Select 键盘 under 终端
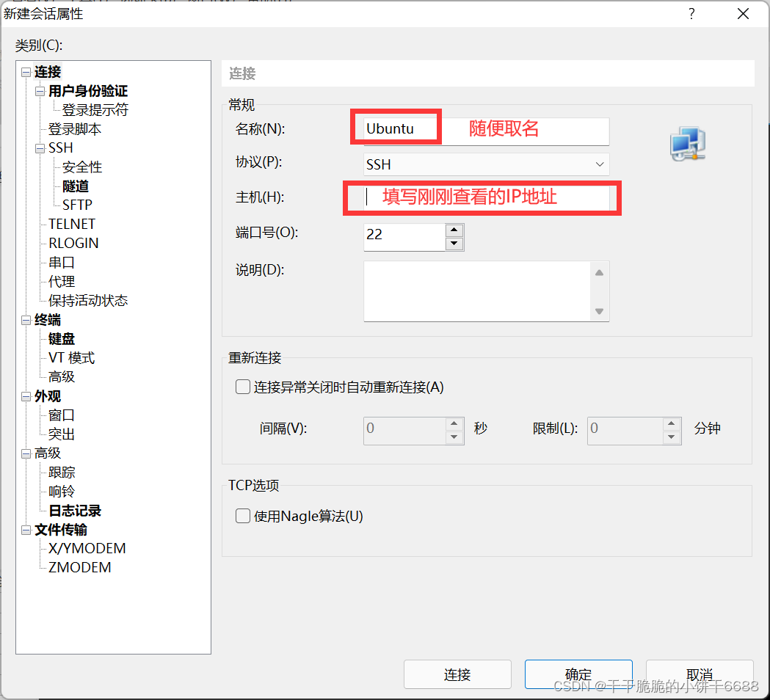This screenshot has height=700, width=770. (x=62, y=339)
